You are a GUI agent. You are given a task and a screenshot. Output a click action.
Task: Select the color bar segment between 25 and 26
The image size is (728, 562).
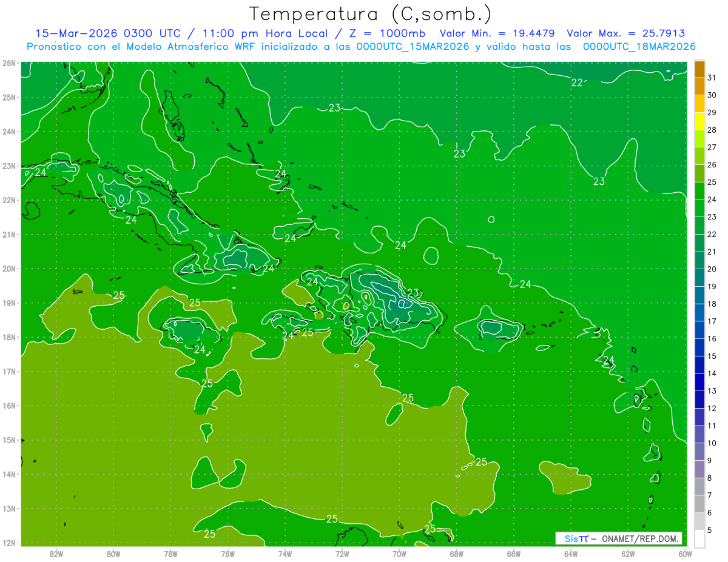(x=699, y=173)
